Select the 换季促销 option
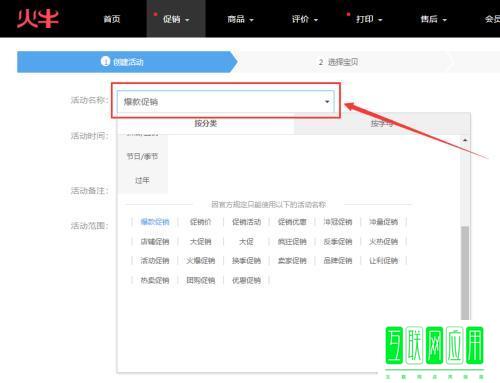 [246, 260]
